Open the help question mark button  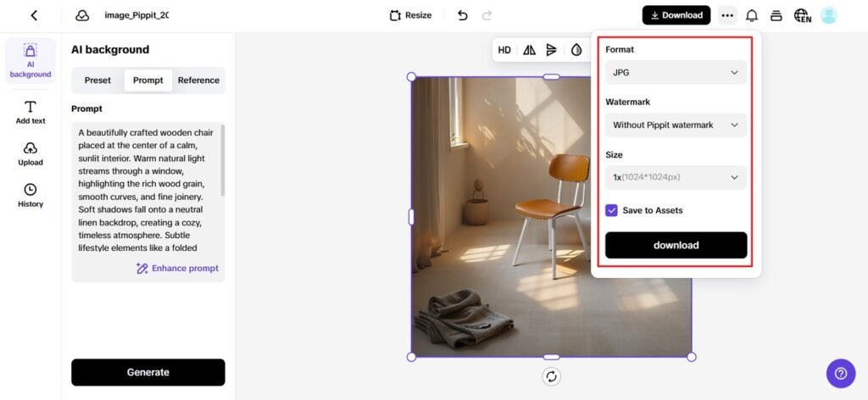(840, 372)
